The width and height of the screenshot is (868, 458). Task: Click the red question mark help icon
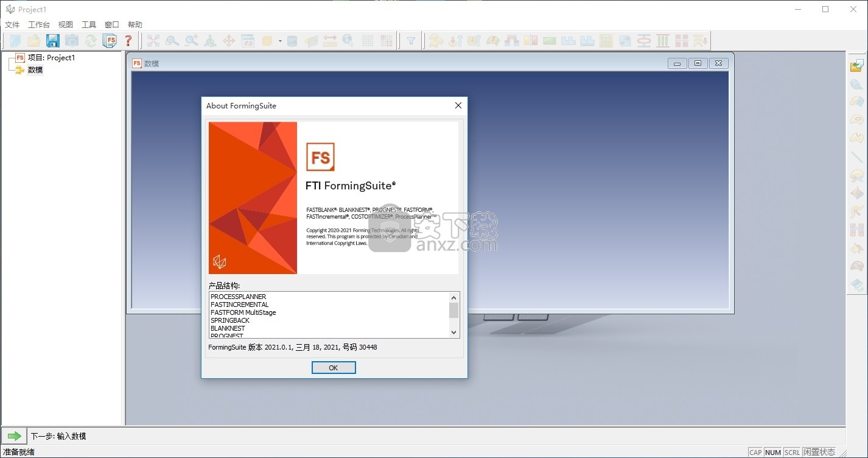click(128, 41)
